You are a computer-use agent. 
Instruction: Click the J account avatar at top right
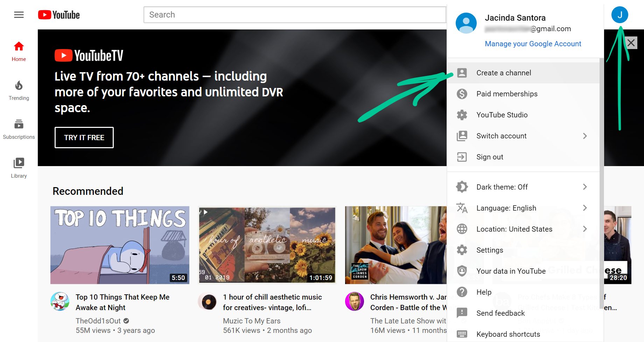pos(620,15)
